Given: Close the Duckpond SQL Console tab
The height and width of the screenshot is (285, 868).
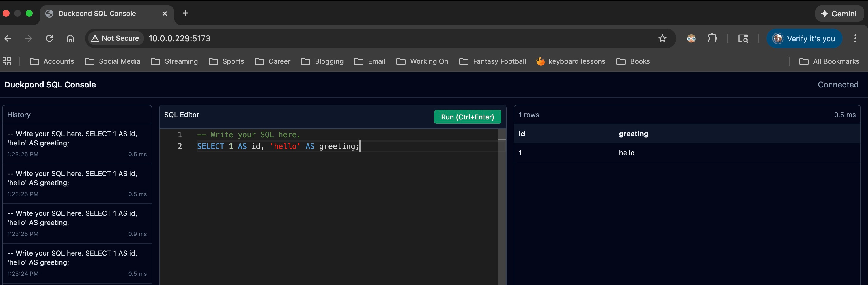Looking at the screenshot, I should (165, 14).
